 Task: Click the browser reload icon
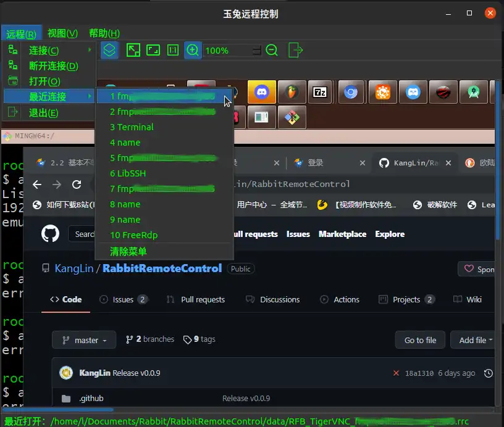(77, 184)
